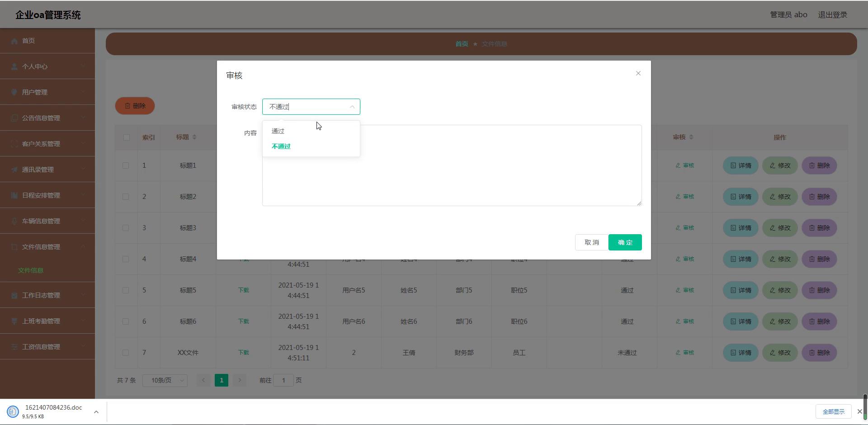
Task: Click the 审核 pencil icon in row 7
Action: (678, 353)
